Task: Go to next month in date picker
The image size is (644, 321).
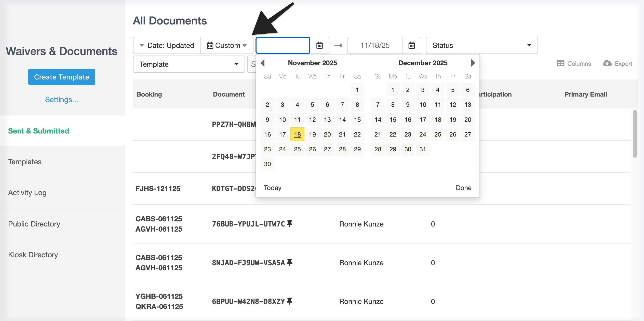Action: click(473, 63)
